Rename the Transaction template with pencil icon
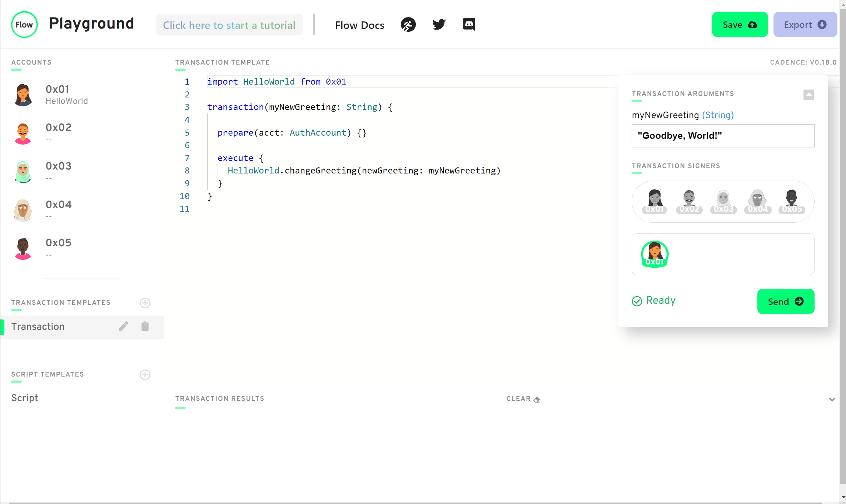 pyautogui.click(x=123, y=326)
